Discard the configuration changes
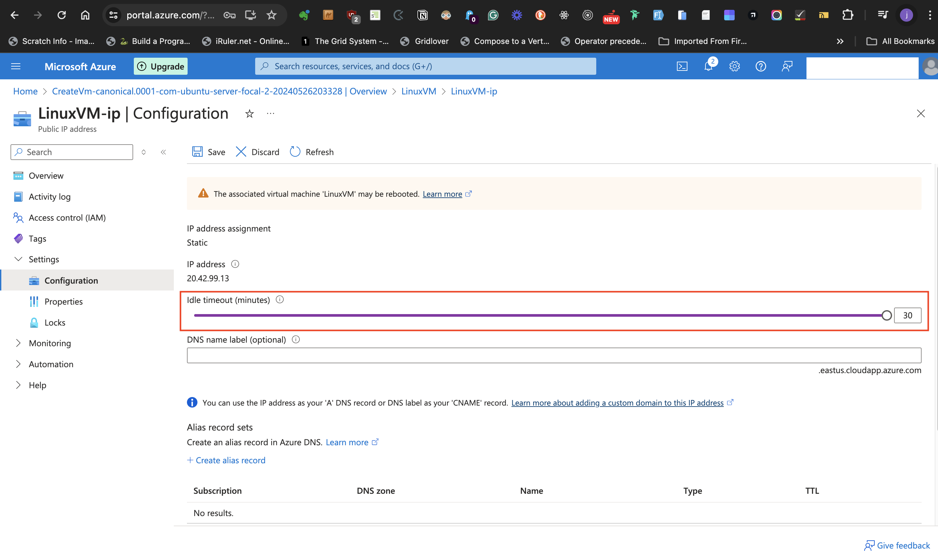The width and height of the screenshot is (938, 560). click(x=257, y=152)
